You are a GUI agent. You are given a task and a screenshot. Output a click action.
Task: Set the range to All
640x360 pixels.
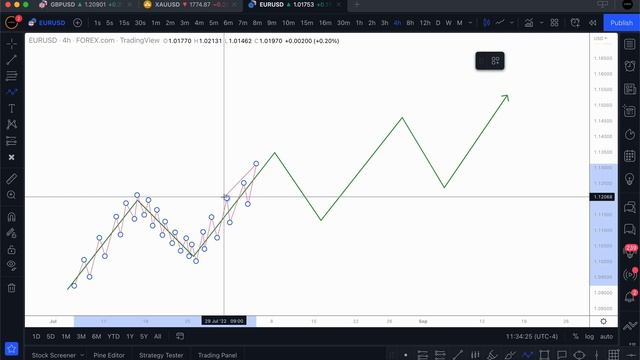tap(158, 337)
